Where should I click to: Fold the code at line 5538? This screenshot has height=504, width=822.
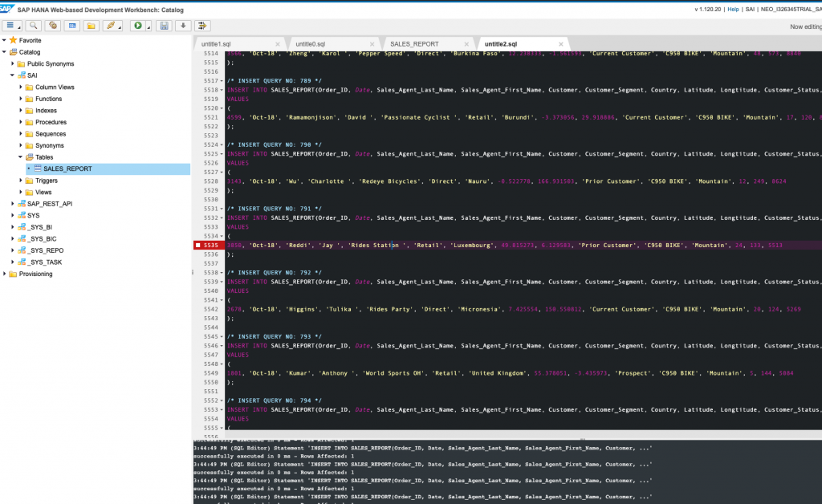pos(222,273)
